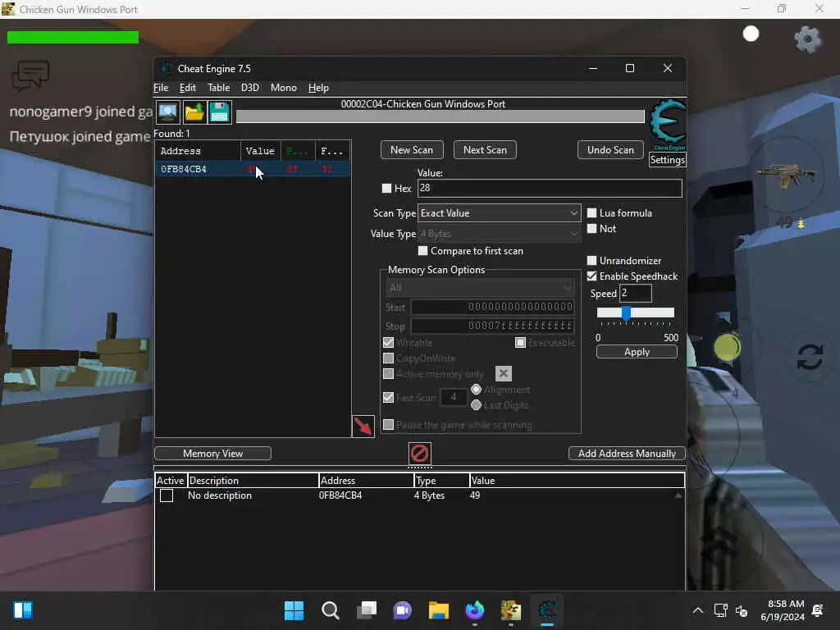Viewport: 840px width, 630px height.
Task: Tick the Active checkbox for address 0FB84CB4
Action: [167, 495]
